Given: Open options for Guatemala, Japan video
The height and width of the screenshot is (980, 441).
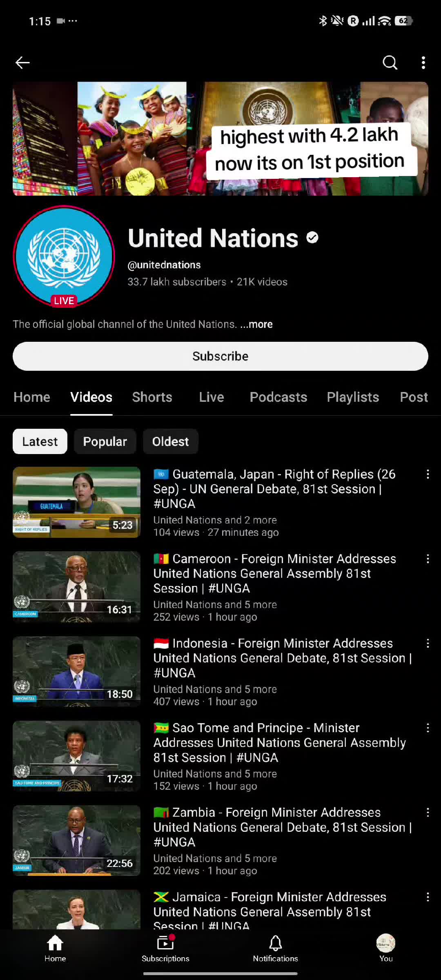Looking at the screenshot, I should pos(428,474).
